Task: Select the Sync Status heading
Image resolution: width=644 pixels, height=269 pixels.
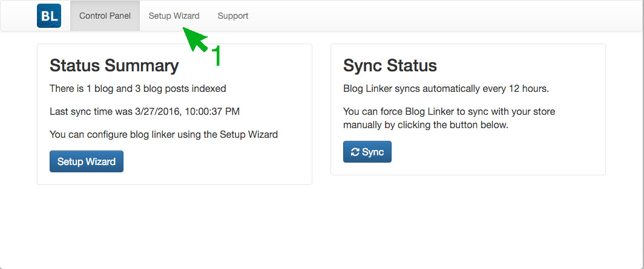Action: [x=390, y=66]
